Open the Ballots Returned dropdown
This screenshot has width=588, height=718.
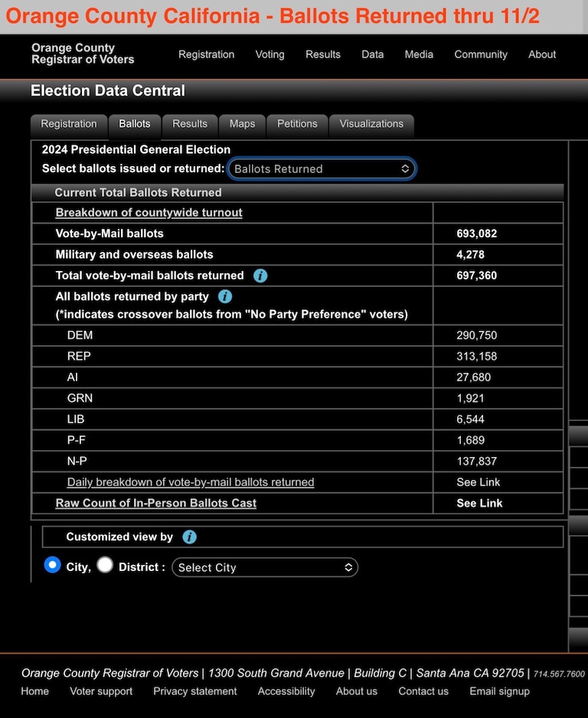[x=322, y=168]
